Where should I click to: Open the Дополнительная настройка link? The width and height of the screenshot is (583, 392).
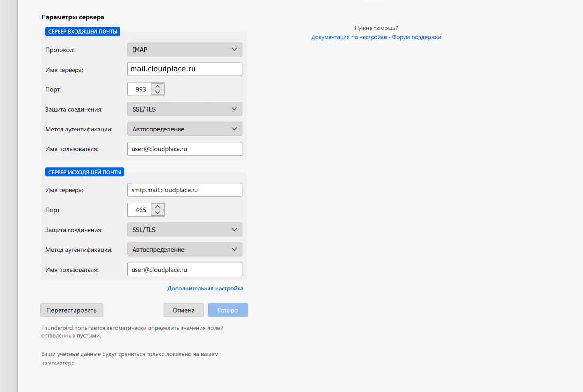pos(205,288)
